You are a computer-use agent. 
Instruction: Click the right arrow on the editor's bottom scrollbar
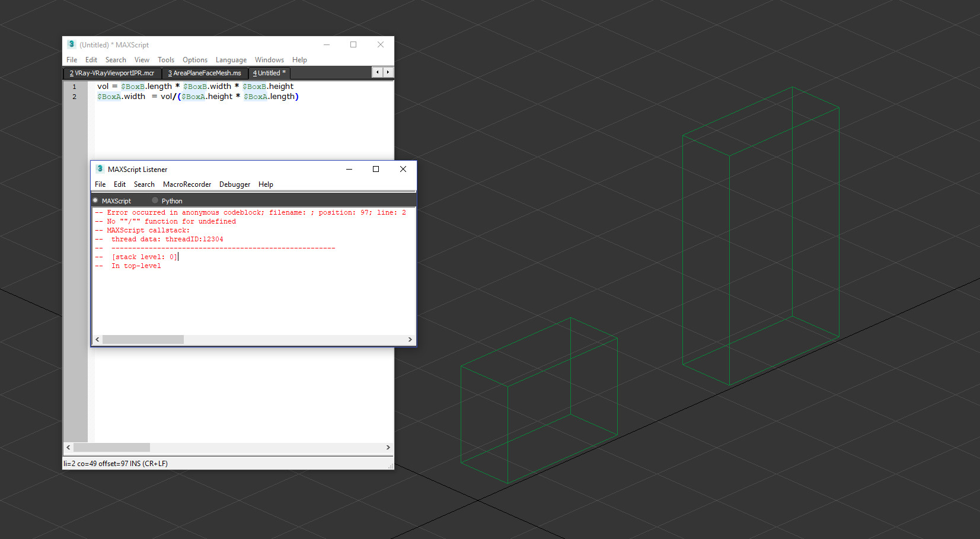[x=388, y=448]
